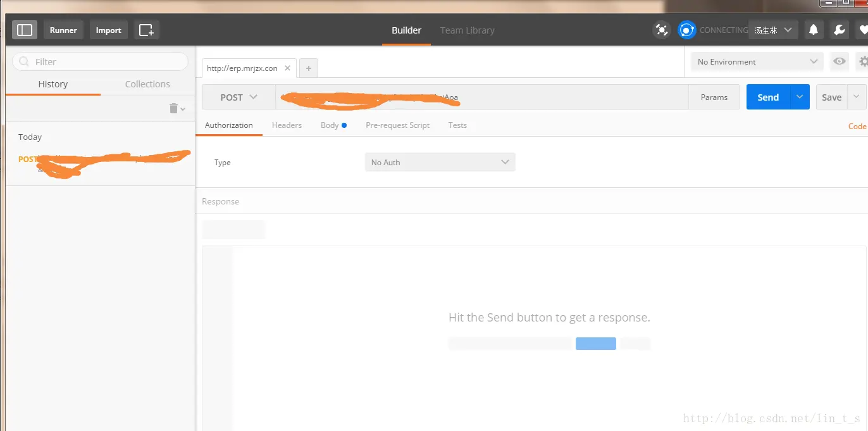Toggle the sidebar panel icon

coord(25,30)
